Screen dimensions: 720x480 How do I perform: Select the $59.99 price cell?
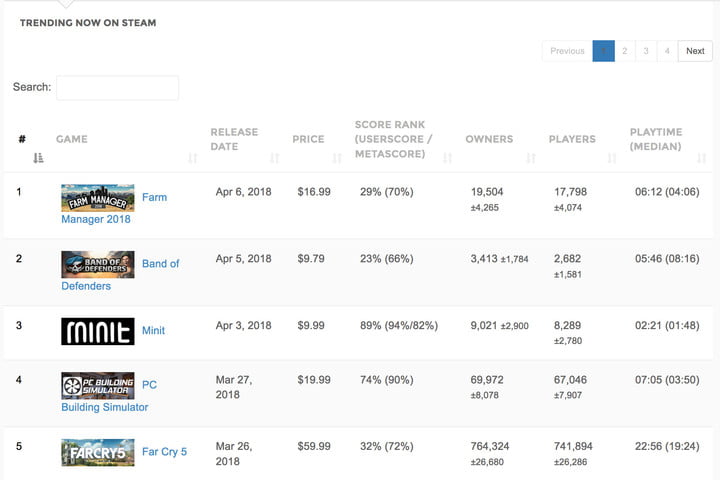coord(314,446)
